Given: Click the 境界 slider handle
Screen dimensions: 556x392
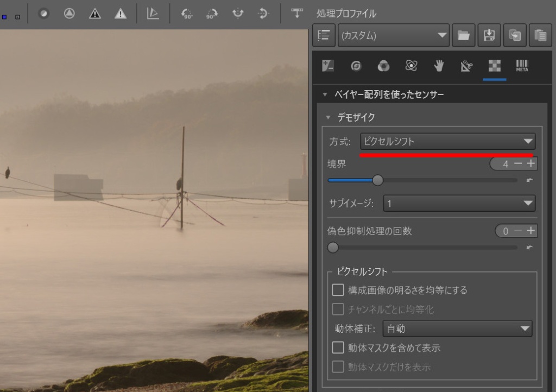Looking at the screenshot, I should click(378, 180).
